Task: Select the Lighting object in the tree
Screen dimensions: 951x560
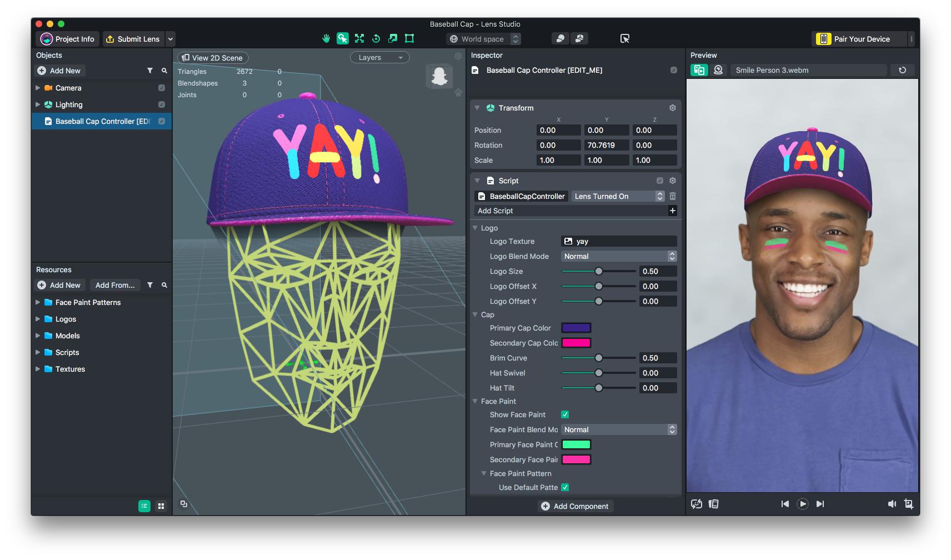Action: coord(69,104)
